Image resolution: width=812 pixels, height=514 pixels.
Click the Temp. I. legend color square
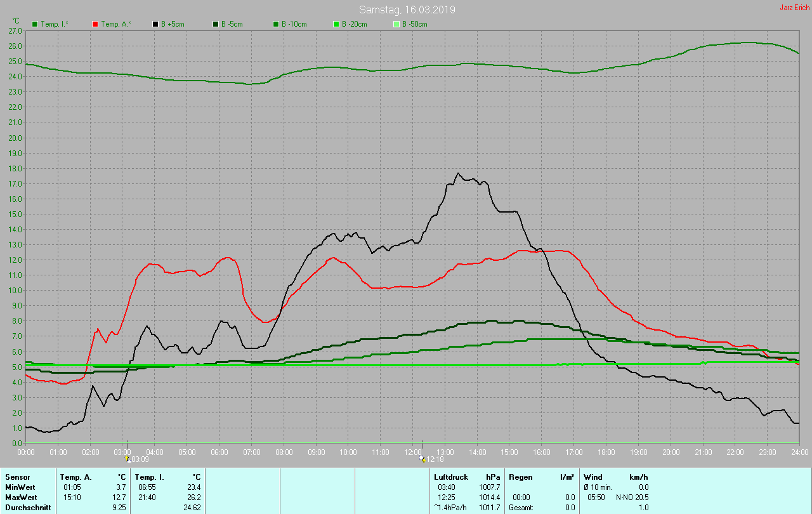pyautogui.click(x=35, y=24)
